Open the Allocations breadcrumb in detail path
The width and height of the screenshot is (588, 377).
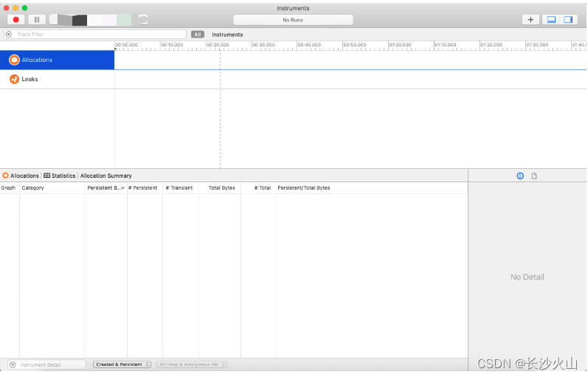pyautogui.click(x=24, y=176)
